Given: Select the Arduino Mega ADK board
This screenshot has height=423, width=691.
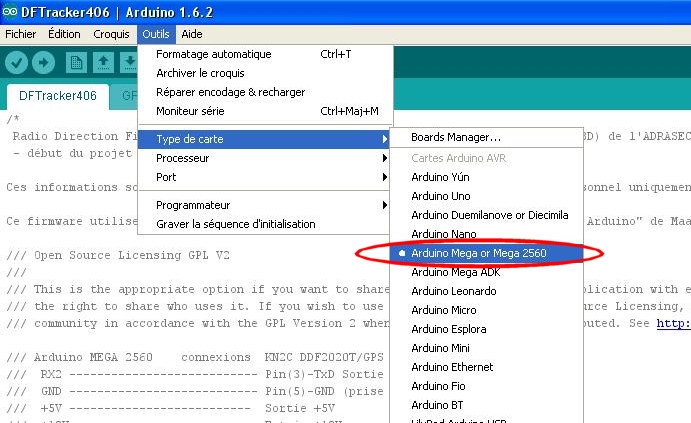Looking at the screenshot, I should tap(487, 272).
